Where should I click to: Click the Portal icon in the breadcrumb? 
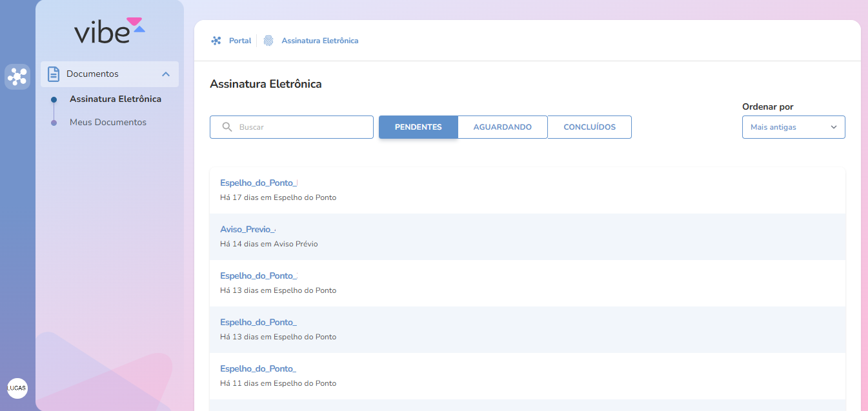pos(216,41)
